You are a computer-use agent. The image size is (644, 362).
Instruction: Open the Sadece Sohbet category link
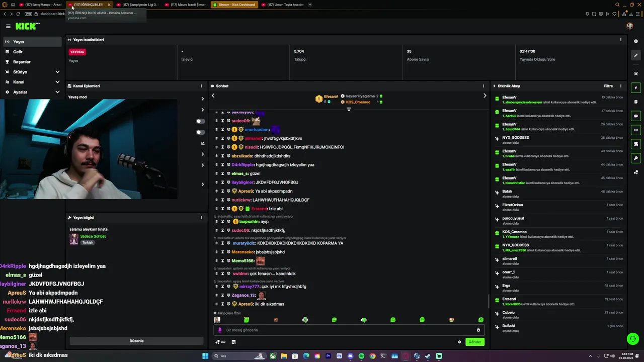(x=93, y=236)
